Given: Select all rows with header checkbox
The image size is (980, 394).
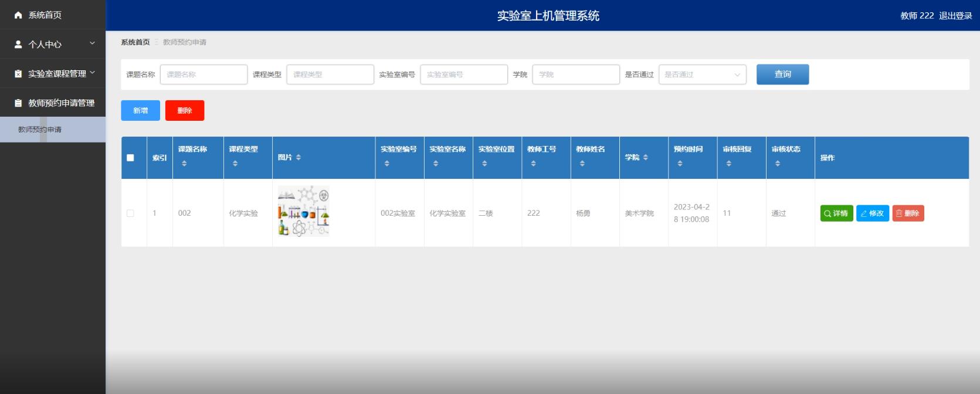Looking at the screenshot, I should (130, 158).
